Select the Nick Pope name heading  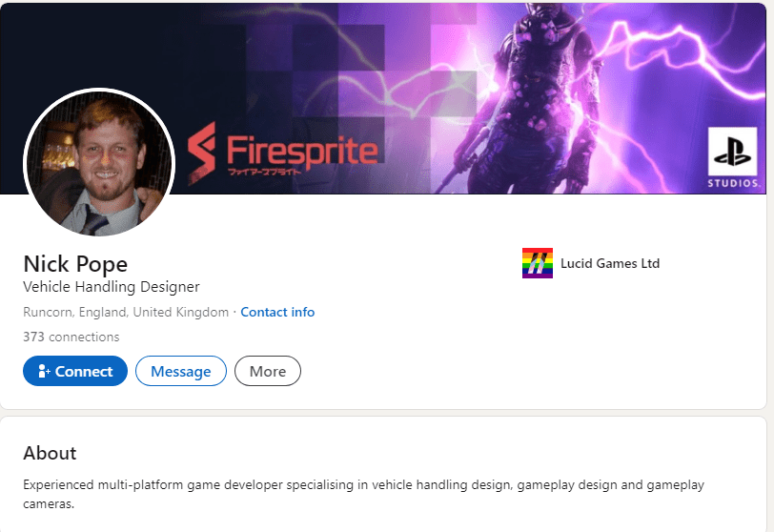point(75,264)
